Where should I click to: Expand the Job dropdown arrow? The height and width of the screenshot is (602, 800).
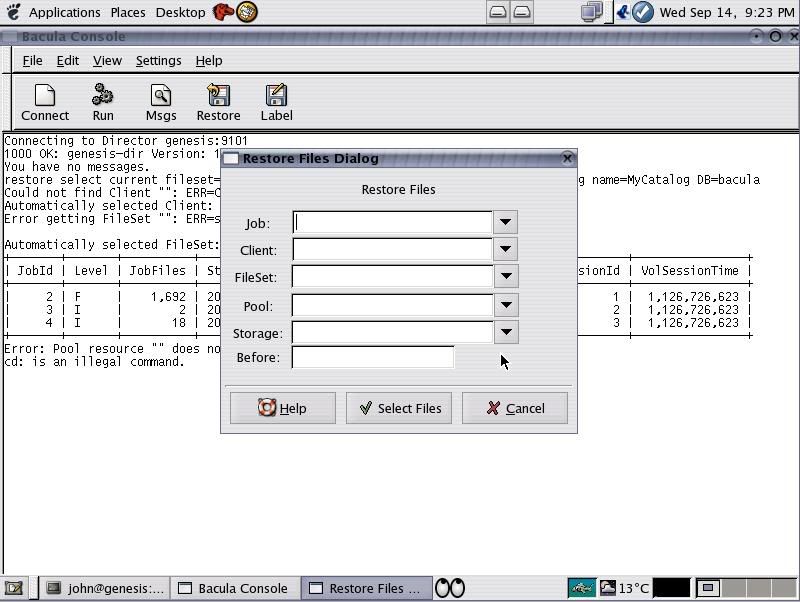coord(505,222)
